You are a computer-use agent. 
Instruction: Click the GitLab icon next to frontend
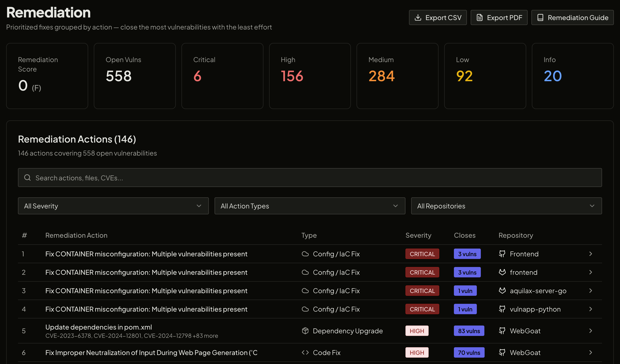[502, 272]
